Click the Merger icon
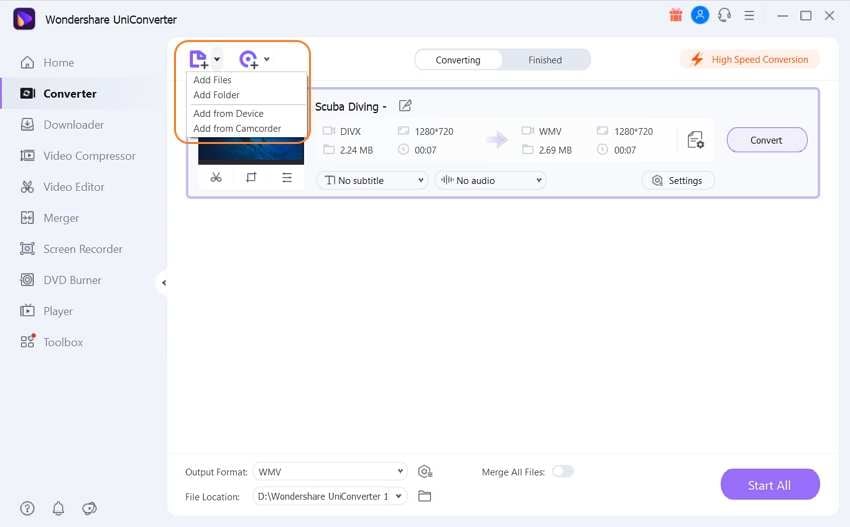 click(x=27, y=218)
